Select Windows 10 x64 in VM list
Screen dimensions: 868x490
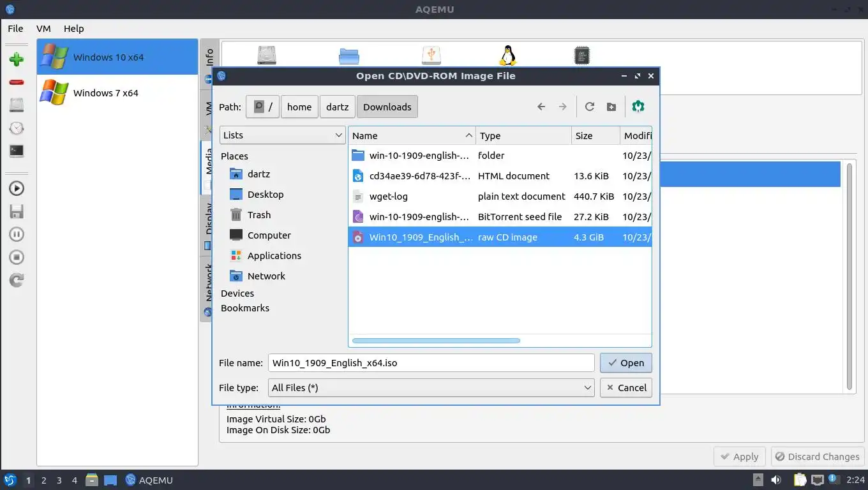(x=117, y=57)
